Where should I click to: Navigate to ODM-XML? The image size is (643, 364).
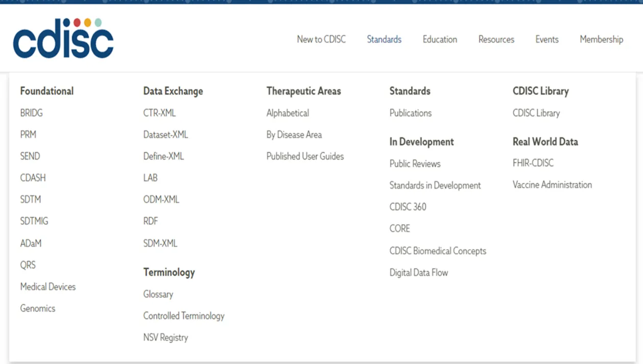[161, 199]
